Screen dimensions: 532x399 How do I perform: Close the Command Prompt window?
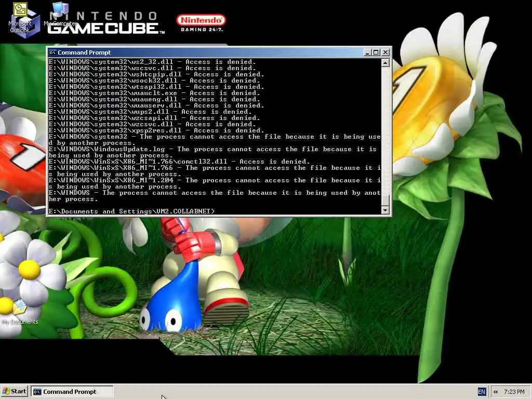click(x=385, y=52)
